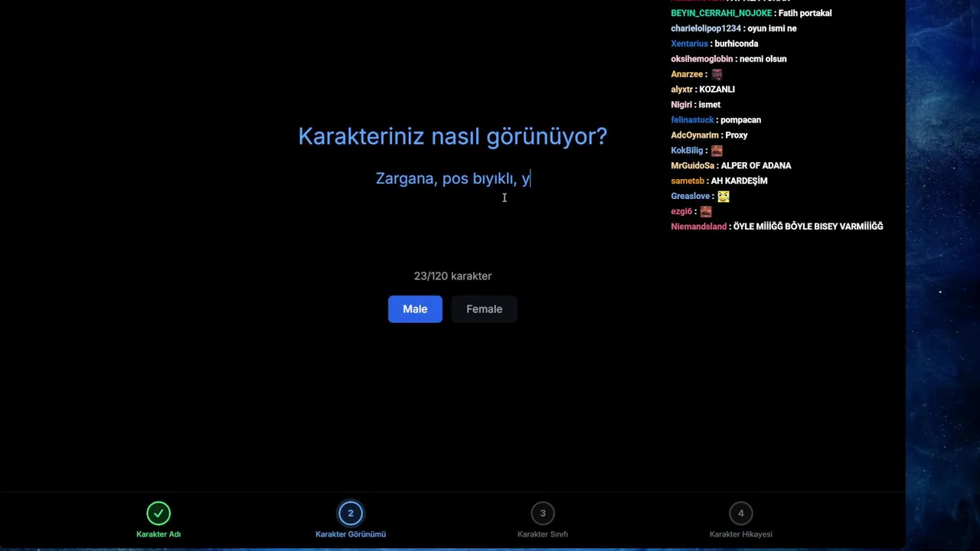Image resolution: width=980 pixels, height=551 pixels.
Task: Go to Karakter Sınıfı step label
Action: pos(543,534)
